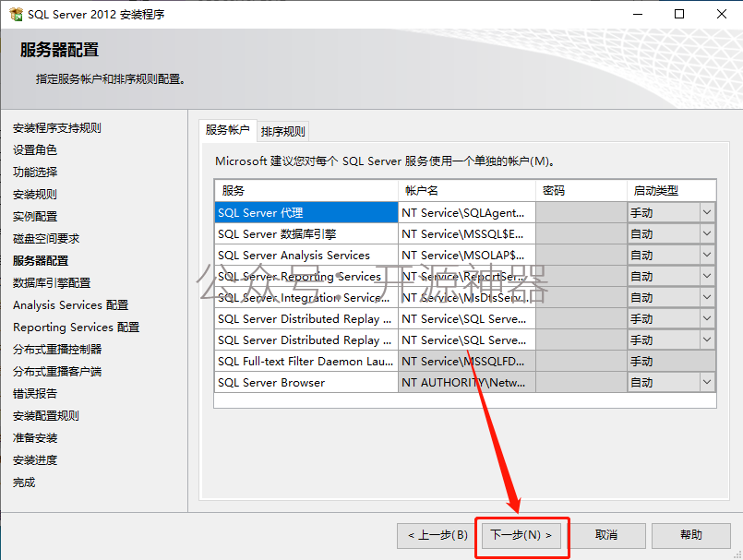The image size is (743, 560).
Task: Cancel setup with 取消 button
Action: click(606, 535)
